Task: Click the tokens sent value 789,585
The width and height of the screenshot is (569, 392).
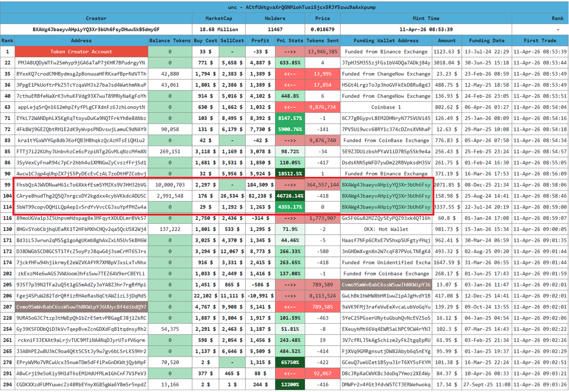Action: (322, 307)
